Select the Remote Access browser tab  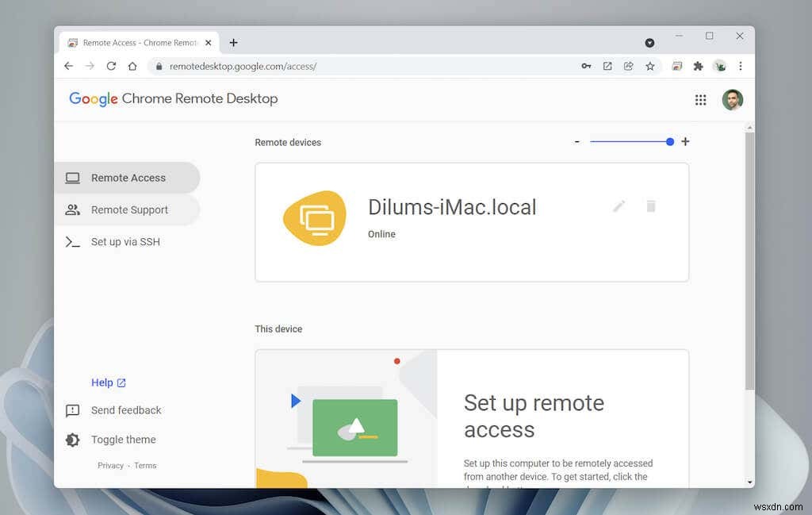point(140,43)
